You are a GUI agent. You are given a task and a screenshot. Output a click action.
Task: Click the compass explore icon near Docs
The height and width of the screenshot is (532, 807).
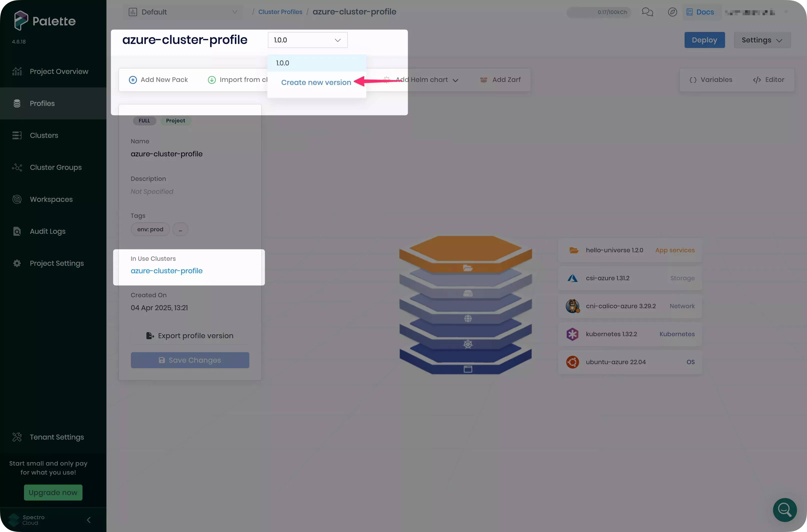coord(672,12)
